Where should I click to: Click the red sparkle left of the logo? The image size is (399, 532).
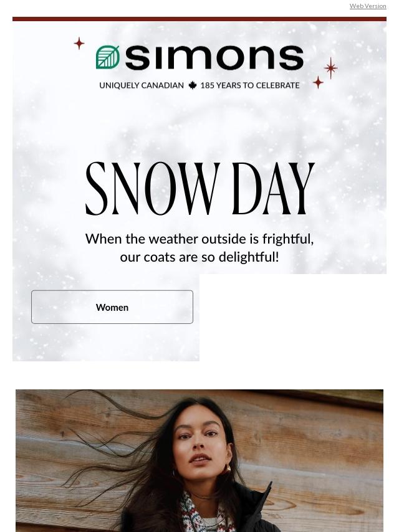coord(79,43)
